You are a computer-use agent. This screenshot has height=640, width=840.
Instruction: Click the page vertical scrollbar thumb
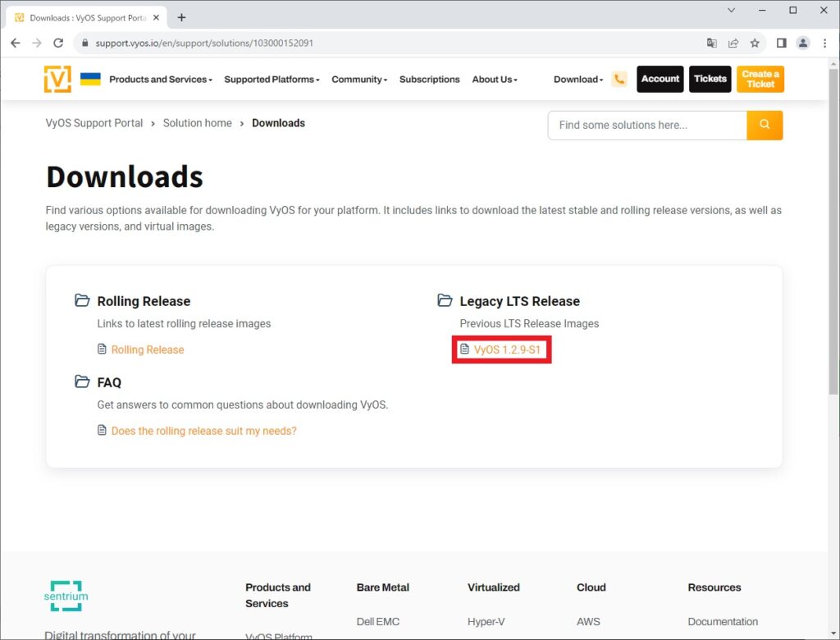[833, 231]
